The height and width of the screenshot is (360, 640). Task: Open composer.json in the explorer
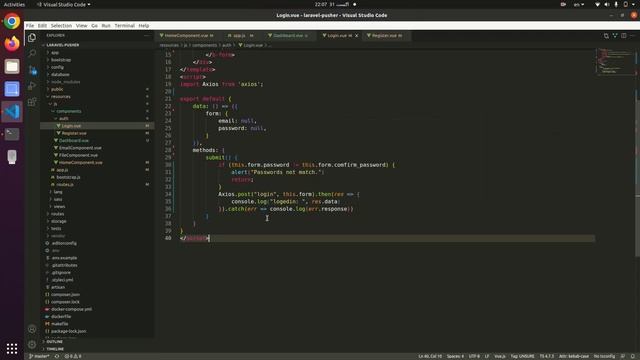(65, 295)
